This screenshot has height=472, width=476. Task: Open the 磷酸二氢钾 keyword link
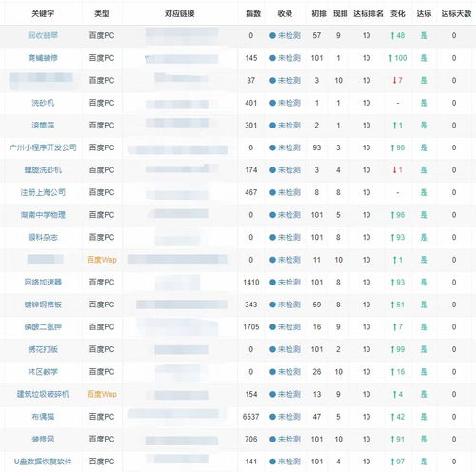coord(43,327)
